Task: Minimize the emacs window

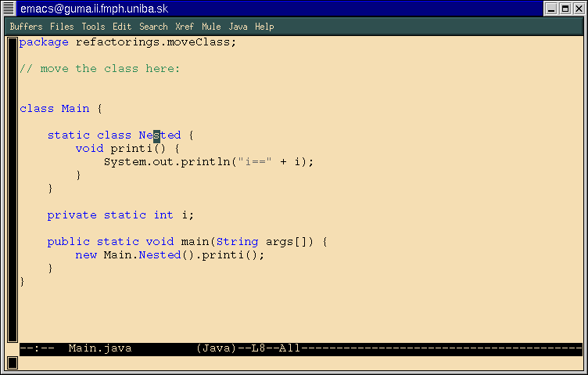Action: point(551,9)
